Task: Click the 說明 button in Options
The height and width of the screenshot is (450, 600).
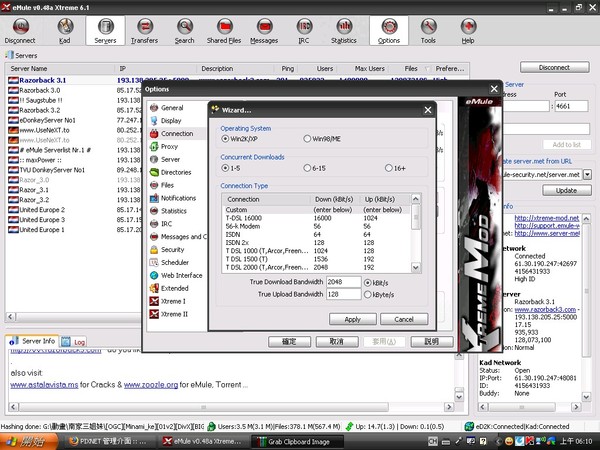Action: [x=432, y=341]
